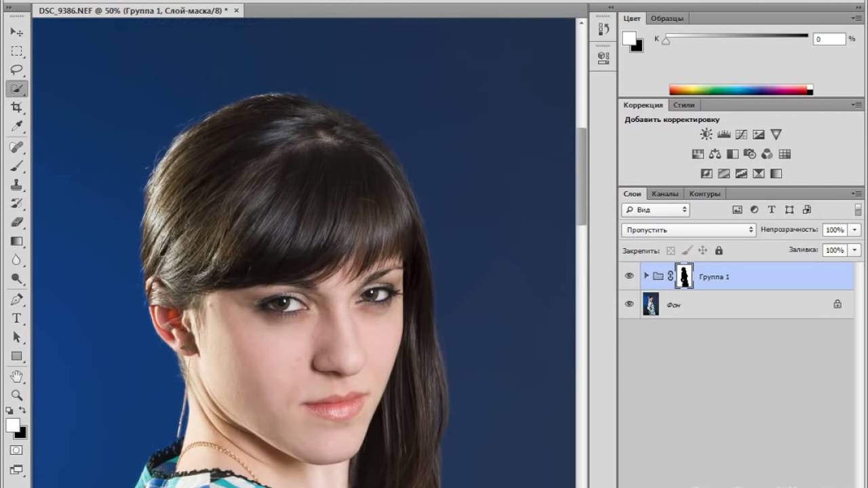Open the Заливка slider dropdown arrow
The height and width of the screenshot is (488, 868).
pyautogui.click(x=854, y=250)
